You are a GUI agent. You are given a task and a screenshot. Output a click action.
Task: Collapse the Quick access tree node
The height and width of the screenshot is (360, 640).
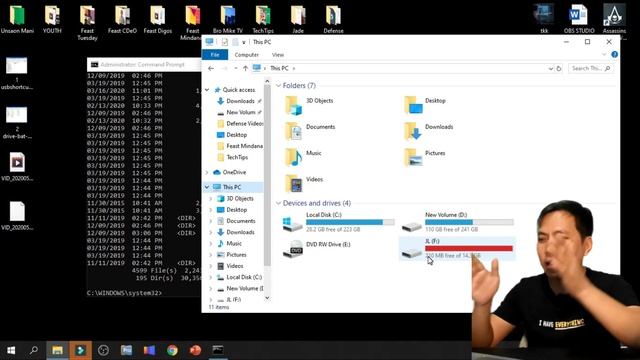[x=207, y=90]
